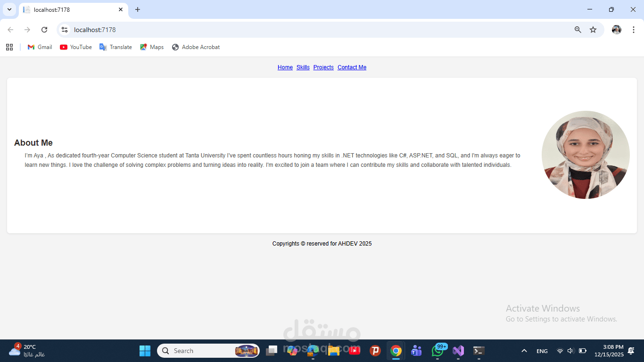Screen dimensions: 644x362
Task: Close the localhost:7178 tab
Action: (x=121, y=9)
